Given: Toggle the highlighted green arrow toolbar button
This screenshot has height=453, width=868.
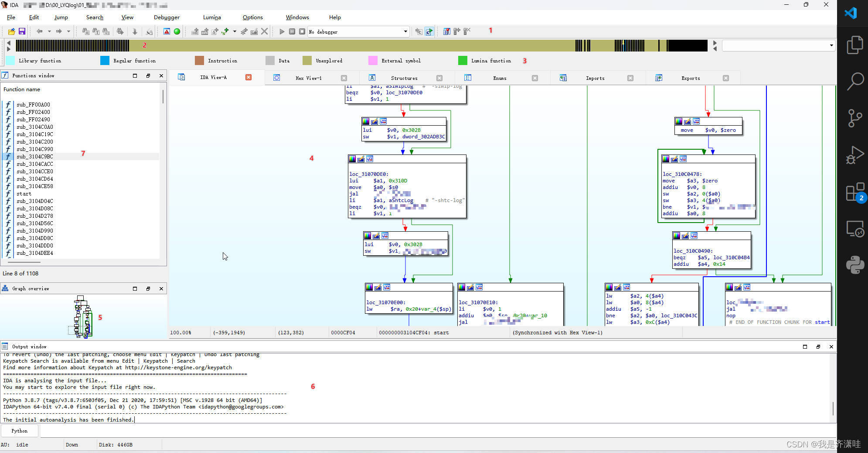Looking at the screenshot, I should [429, 31].
